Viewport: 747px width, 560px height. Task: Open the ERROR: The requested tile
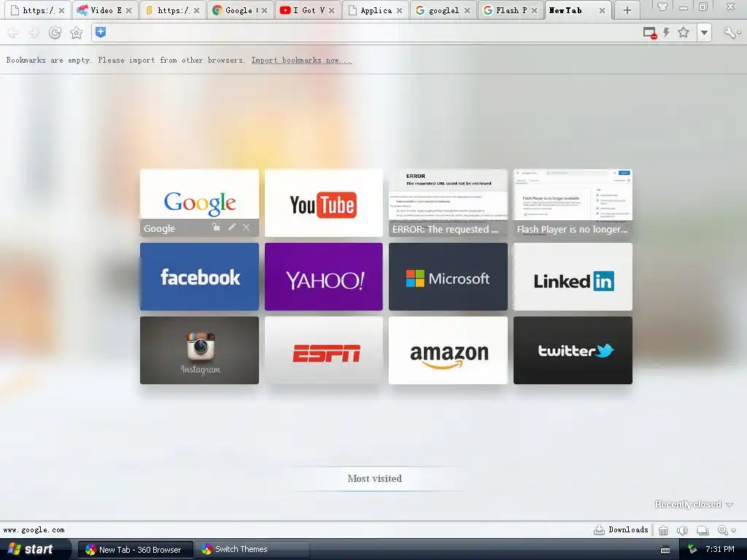click(448, 203)
